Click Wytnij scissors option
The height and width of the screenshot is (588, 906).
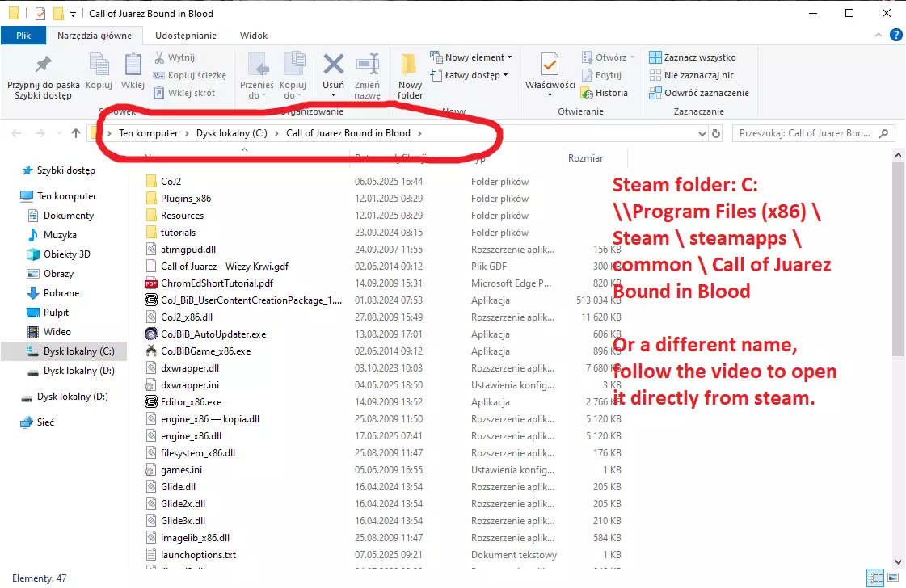click(175, 57)
